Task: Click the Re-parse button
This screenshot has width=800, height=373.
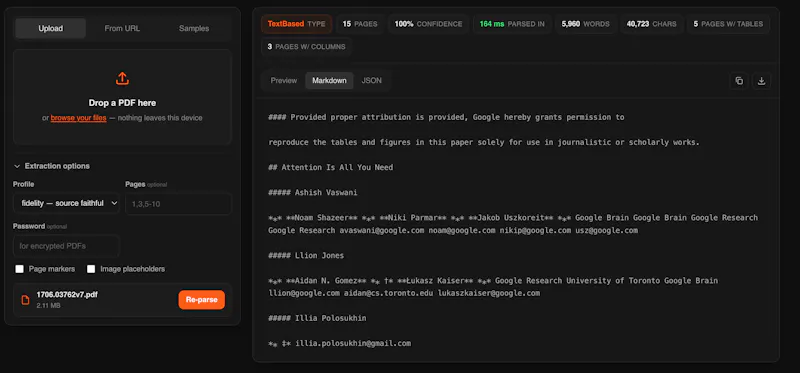Action: tap(202, 300)
